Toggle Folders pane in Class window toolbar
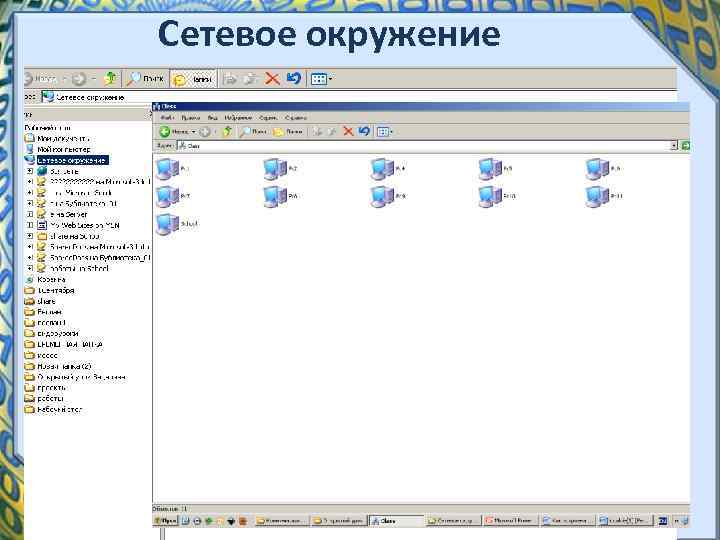 (288, 132)
